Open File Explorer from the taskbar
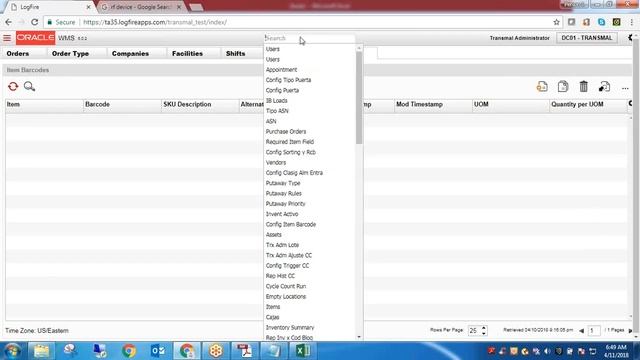This screenshot has height=360, width=640. click(41, 351)
